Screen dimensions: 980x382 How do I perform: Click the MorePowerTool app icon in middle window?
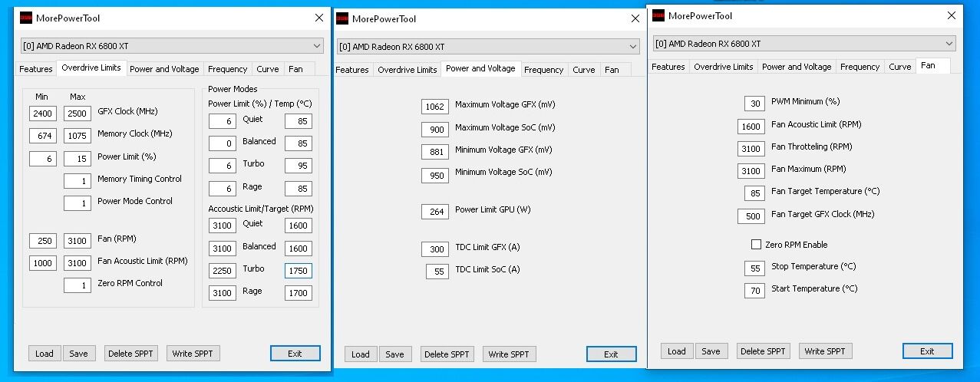coord(342,18)
